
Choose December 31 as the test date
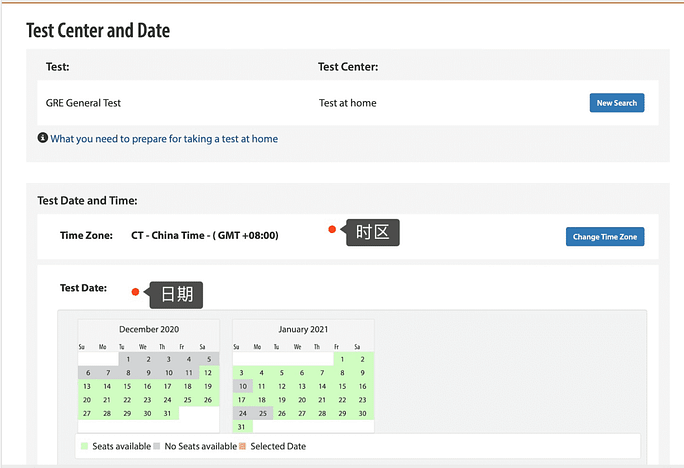click(167, 413)
